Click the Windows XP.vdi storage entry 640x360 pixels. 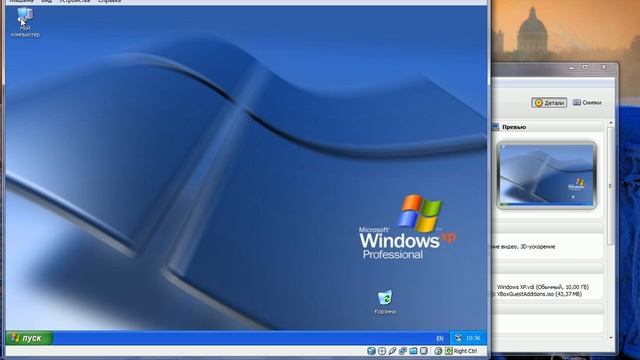coord(542,287)
